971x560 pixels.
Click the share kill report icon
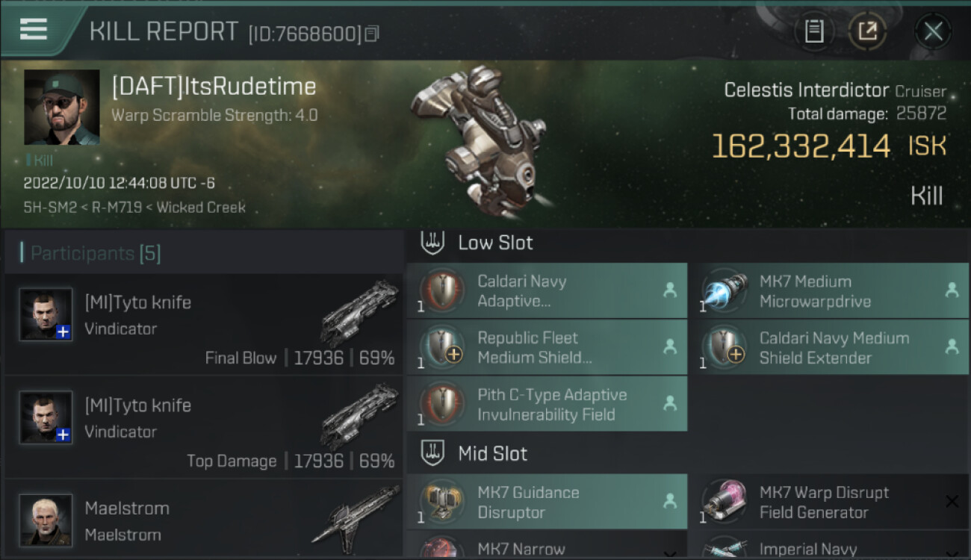867,31
